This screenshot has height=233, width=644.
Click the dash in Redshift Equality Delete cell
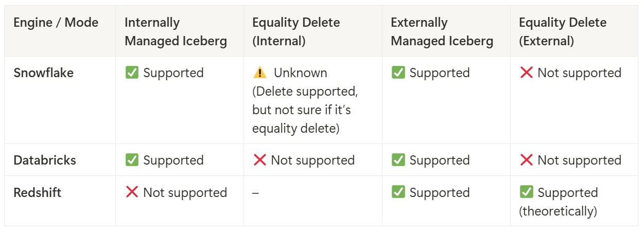pos(256,193)
